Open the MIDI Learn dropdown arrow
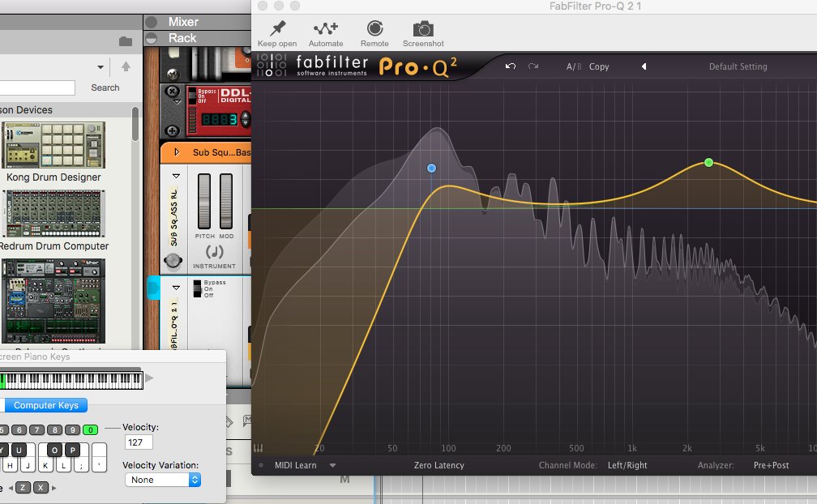 point(332,465)
